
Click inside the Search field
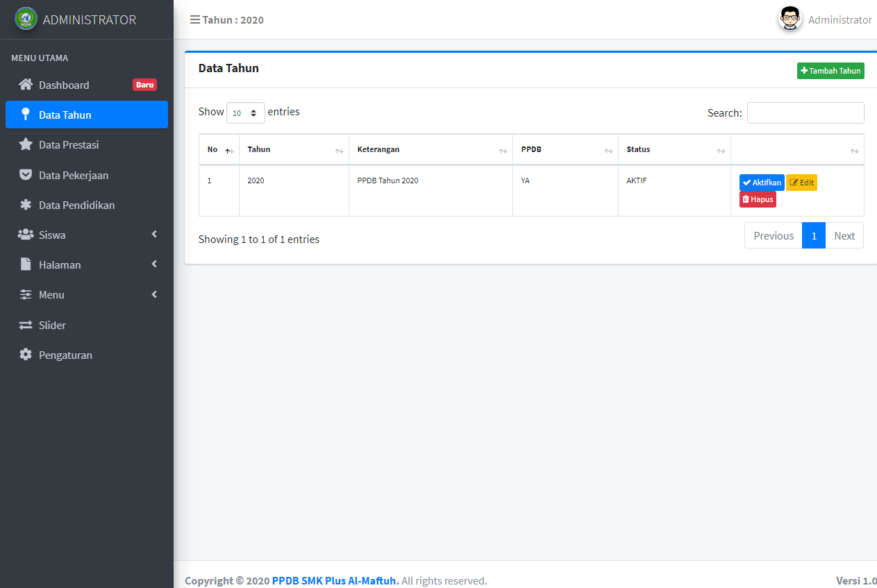click(805, 112)
